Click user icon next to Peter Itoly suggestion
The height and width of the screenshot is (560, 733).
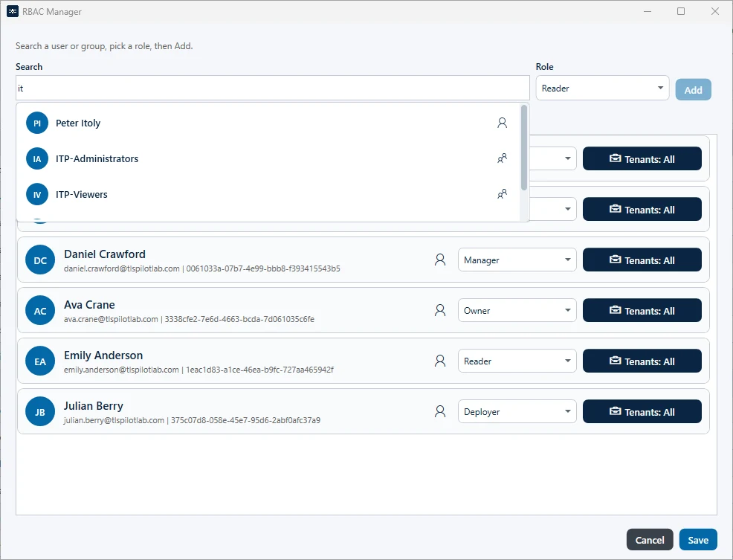point(502,123)
